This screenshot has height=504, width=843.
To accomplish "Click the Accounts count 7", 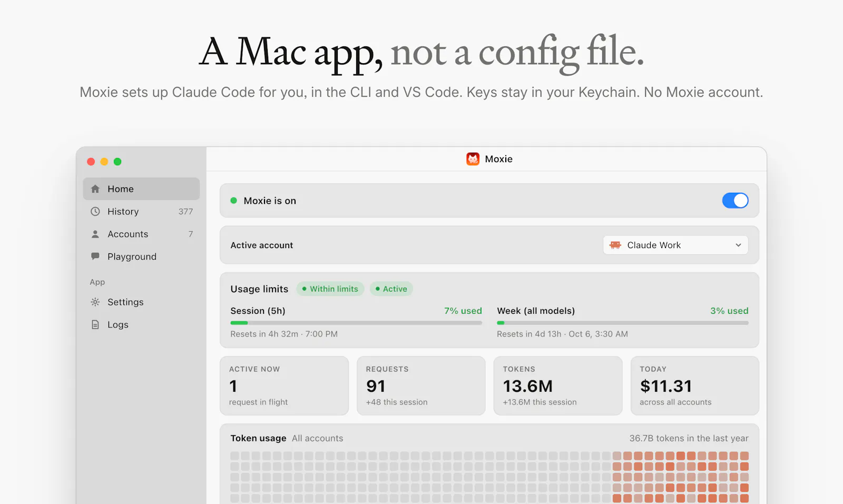I will pos(191,234).
